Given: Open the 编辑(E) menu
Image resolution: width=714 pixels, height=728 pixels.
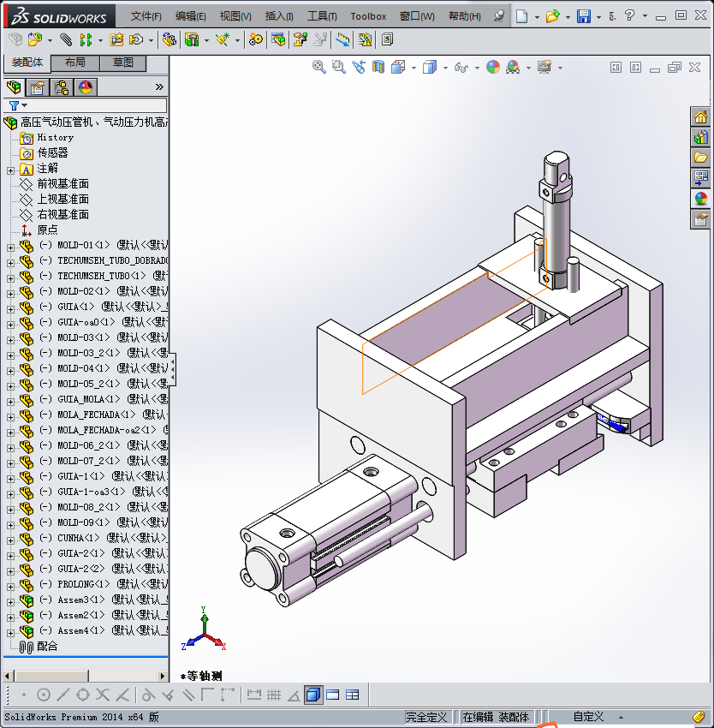Looking at the screenshot, I should tap(190, 16).
